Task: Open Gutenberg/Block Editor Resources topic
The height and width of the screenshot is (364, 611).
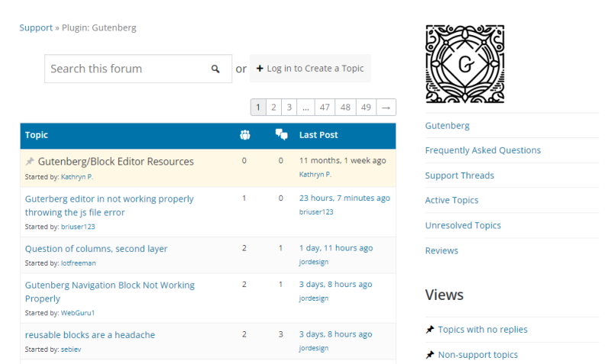Action: coord(116,162)
